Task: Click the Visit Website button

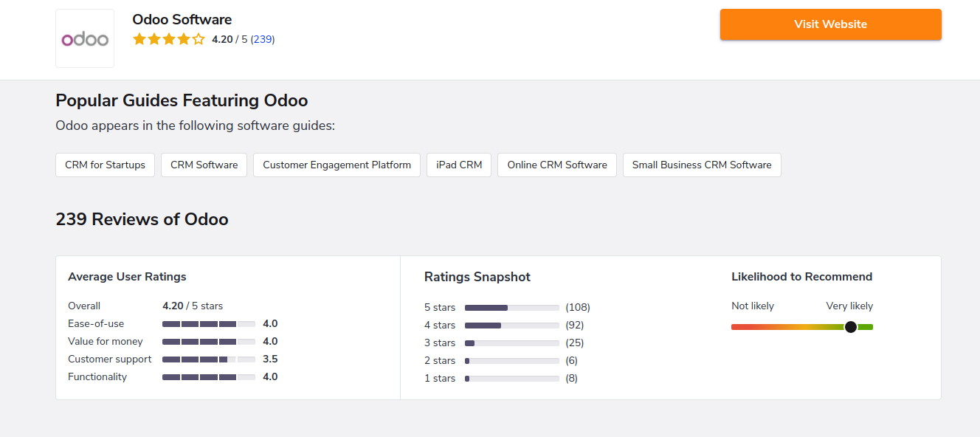Action: [831, 24]
